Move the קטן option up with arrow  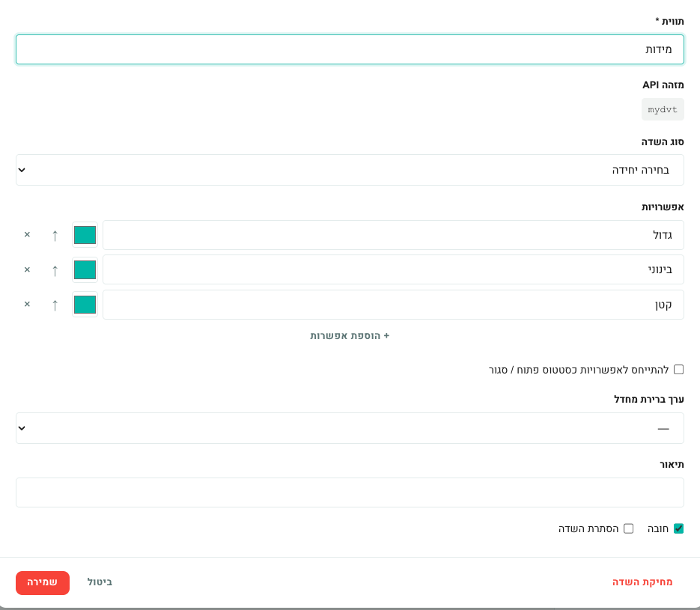click(x=55, y=305)
